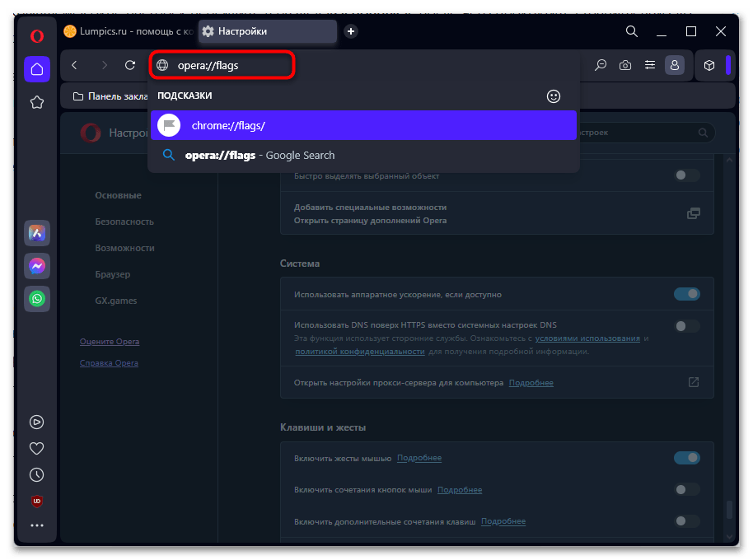This screenshot has width=753, height=560.
Task: Open Основные settings section
Action: [118, 195]
